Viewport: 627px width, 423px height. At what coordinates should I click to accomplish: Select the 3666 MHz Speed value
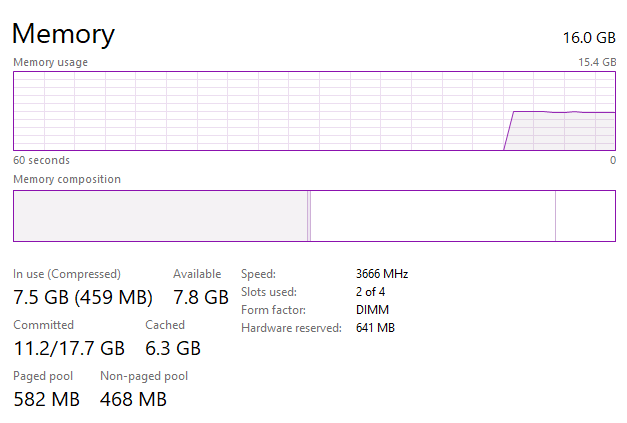(x=382, y=274)
